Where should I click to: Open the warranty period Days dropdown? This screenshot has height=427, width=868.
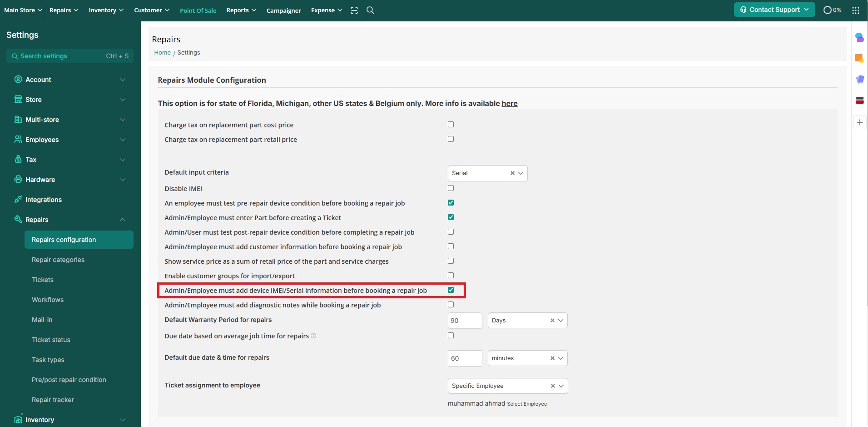click(x=560, y=321)
